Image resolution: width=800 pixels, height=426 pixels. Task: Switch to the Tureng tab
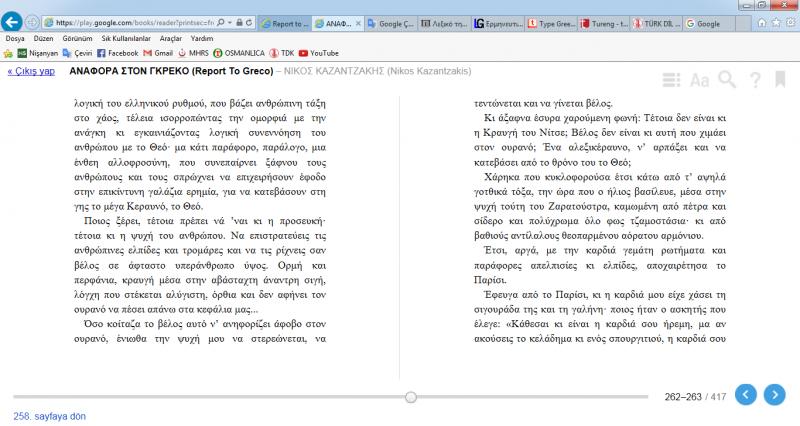click(x=604, y=23)
